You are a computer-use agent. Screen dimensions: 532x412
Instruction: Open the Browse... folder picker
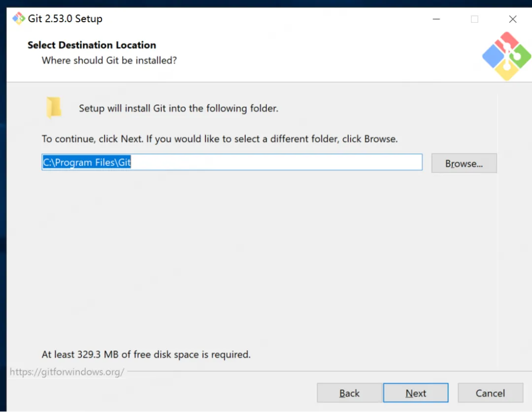[464, 163]
